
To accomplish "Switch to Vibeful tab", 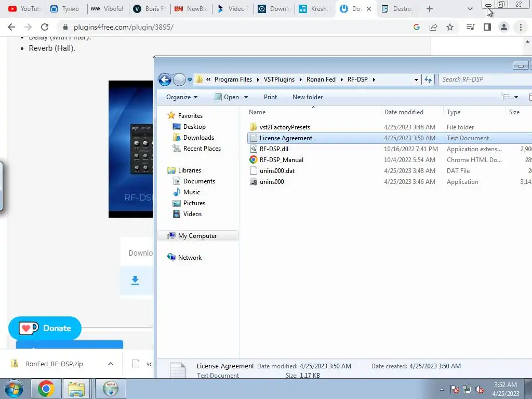I will click(x=108, y=9).
